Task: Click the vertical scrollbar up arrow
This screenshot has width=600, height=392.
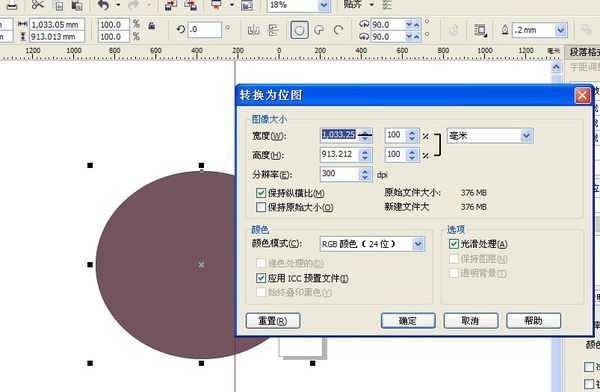Action: pos(556,67)
